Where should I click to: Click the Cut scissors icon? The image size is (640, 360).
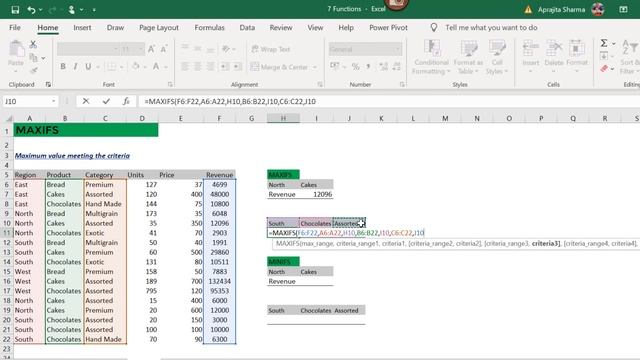pos(33,44)
